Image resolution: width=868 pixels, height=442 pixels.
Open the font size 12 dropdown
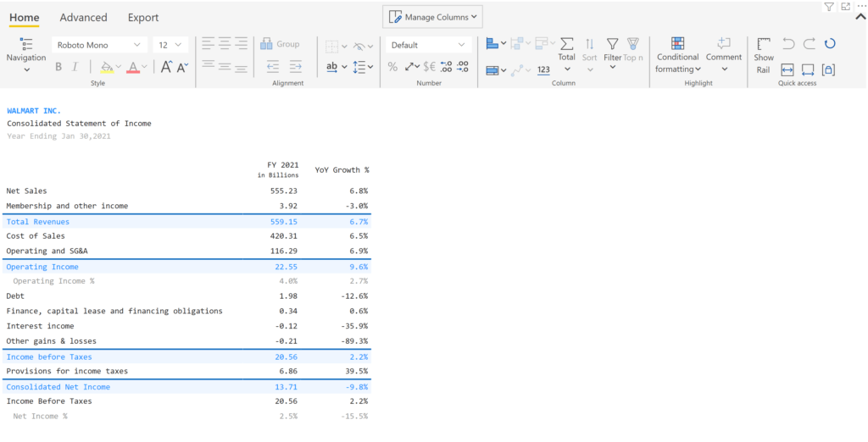tap(170, 45)
